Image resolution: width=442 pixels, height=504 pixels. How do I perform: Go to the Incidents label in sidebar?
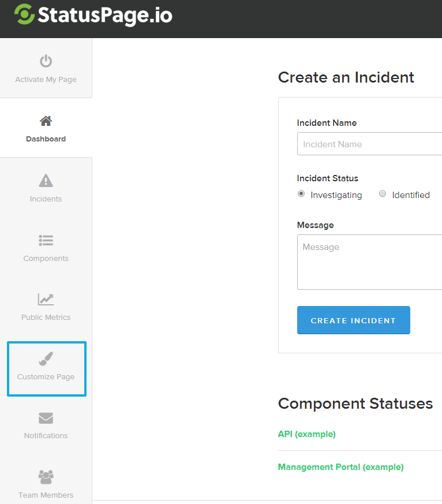coord(46,199)
